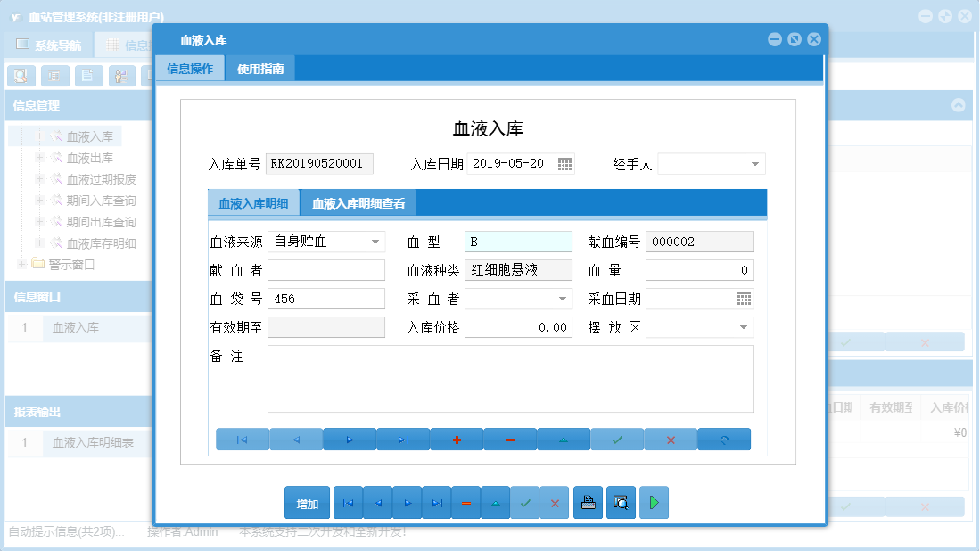The image size is (980, 551).
Task: Click the red X cancel icon
Action: click(671, 439)
